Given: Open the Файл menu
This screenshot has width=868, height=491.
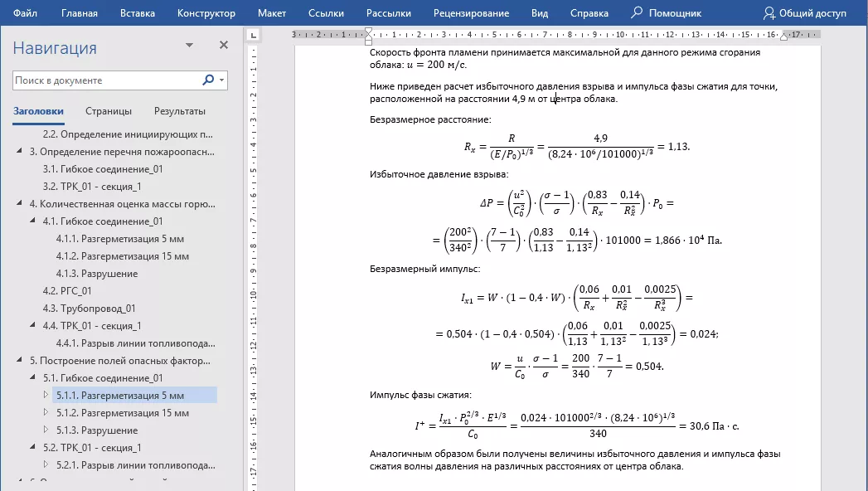Looking at the screenshot, I should point(23,12).
